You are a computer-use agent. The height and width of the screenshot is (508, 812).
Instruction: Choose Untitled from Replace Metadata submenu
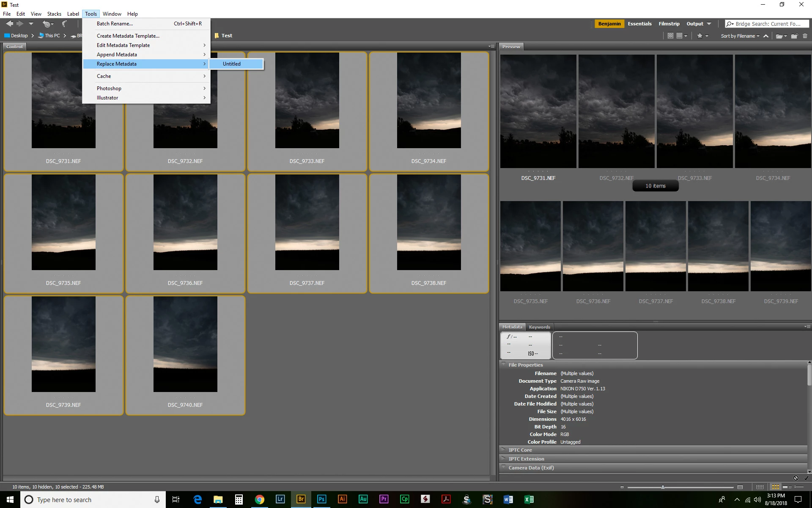point(232,64)
